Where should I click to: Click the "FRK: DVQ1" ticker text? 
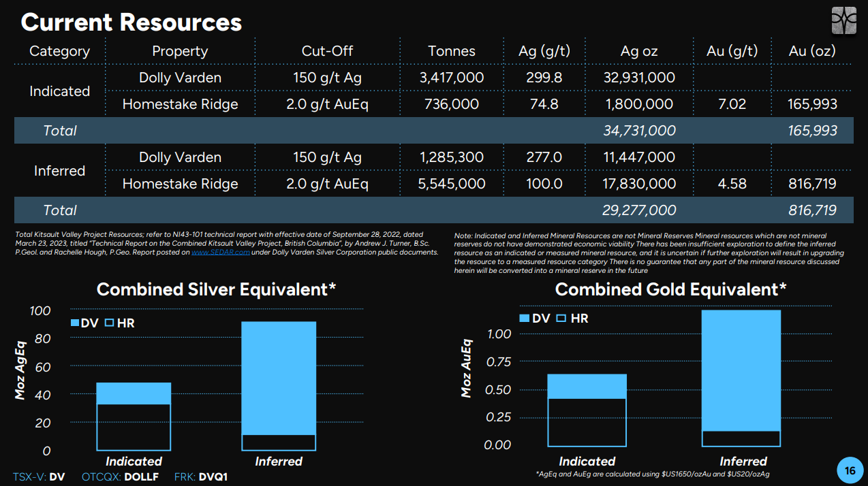click(200, 476)
